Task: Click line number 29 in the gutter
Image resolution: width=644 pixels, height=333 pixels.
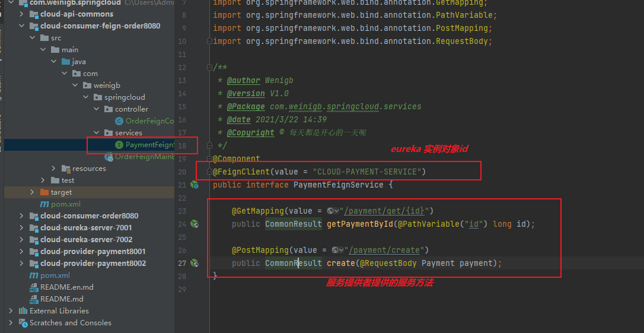Action: click(x=182, y=290)
